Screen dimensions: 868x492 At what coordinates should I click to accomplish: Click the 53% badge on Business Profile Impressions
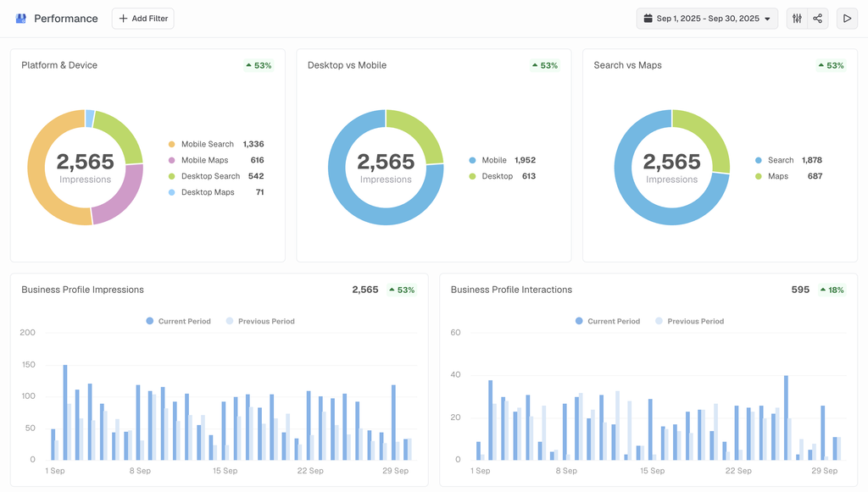click(x=402, y=290)
